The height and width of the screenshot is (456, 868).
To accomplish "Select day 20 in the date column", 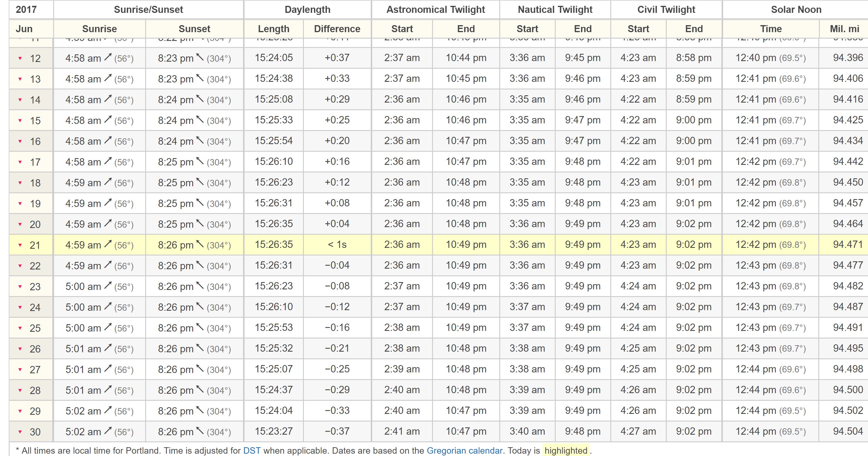I will pos(35,224).
